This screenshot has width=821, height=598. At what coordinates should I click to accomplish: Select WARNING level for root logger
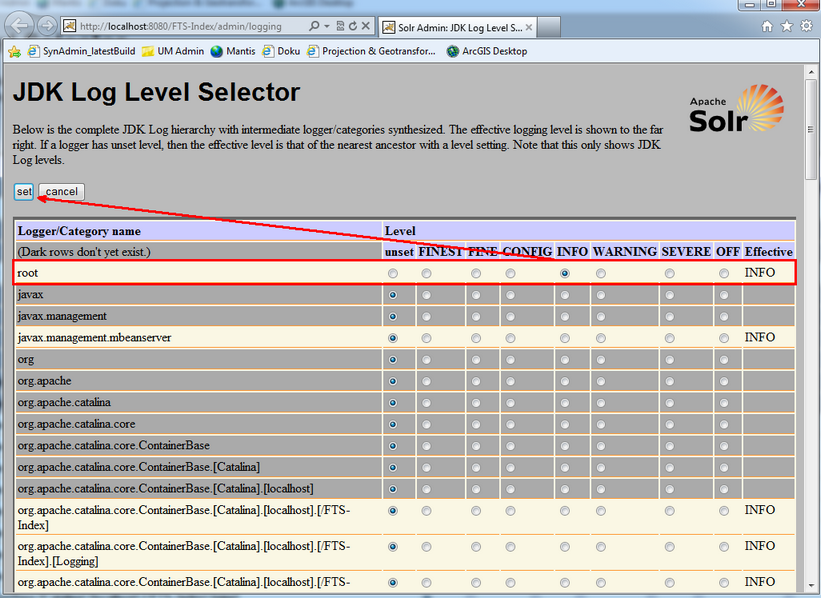click(x=601, y=273)
